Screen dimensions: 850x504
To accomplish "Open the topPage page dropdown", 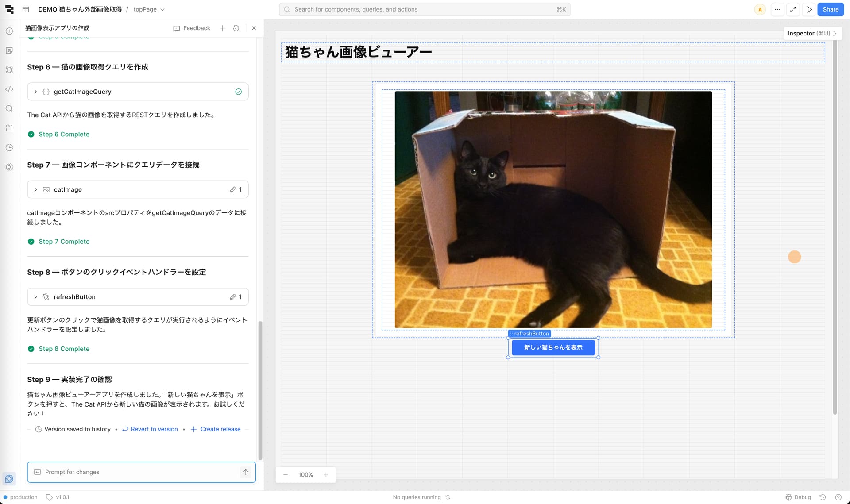I will pyautogui.click(x=149, y=9).
